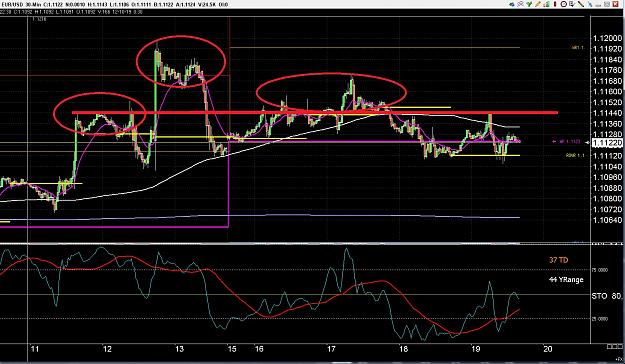Click the orange 37 TD indicator label
This screenshot has height=364, width=625.
[558, 260]
